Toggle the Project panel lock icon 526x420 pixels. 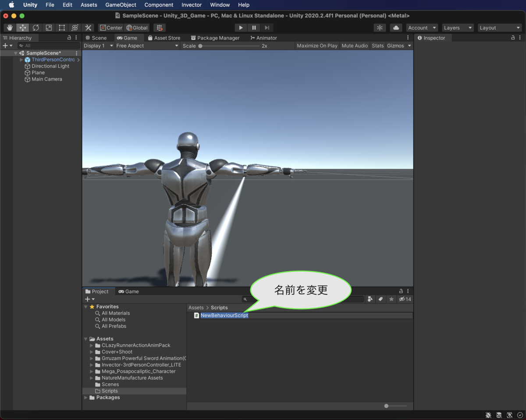point(401,291)
